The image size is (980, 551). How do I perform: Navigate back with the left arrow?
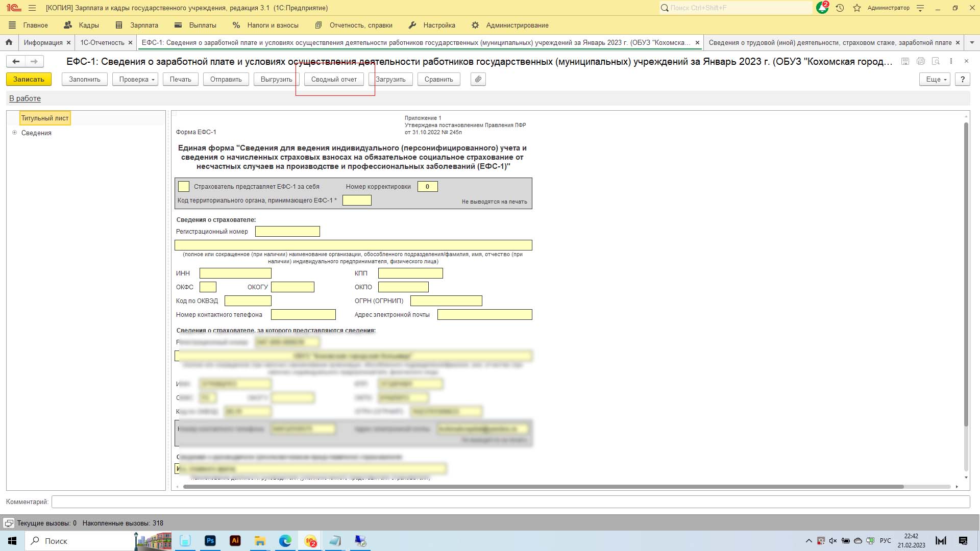point(16,61)
